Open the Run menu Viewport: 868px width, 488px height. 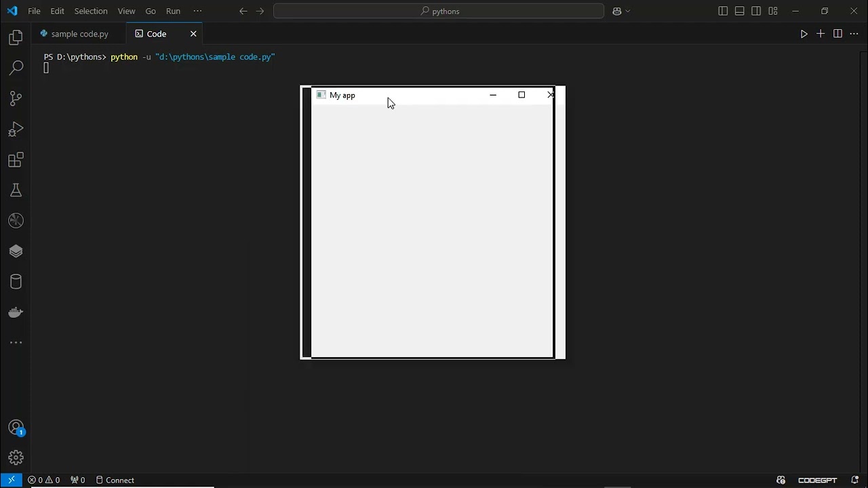173,11
